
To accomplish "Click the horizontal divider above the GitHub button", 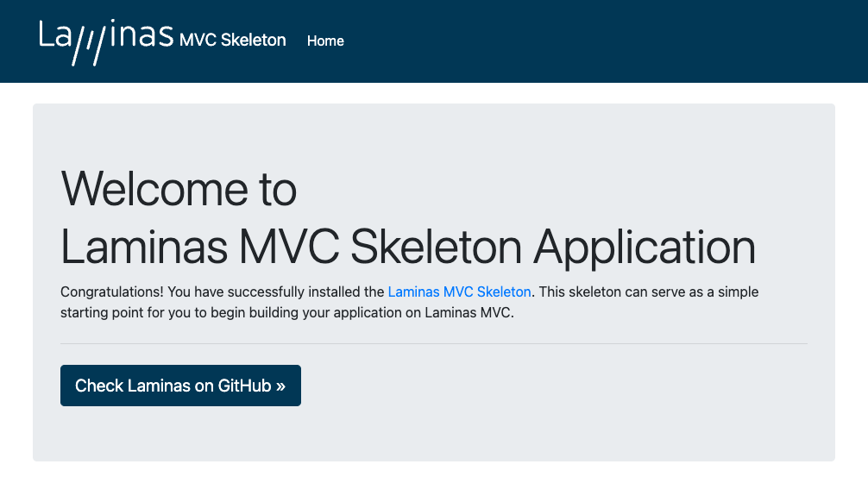I will (x=434, y=343).
